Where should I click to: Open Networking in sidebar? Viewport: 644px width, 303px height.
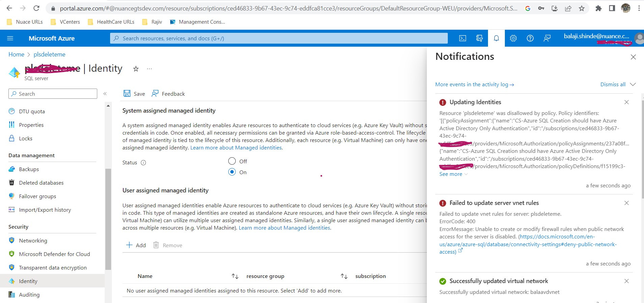[33, 240]
